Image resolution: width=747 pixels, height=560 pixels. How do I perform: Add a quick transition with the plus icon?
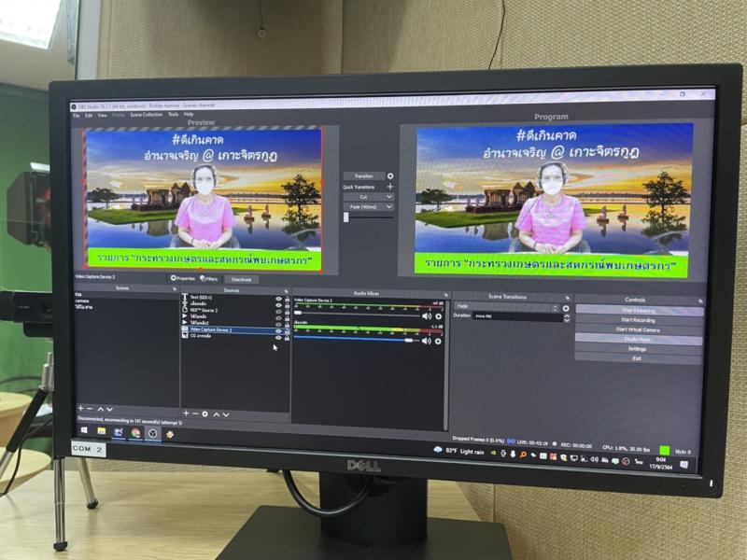point(390,187)
